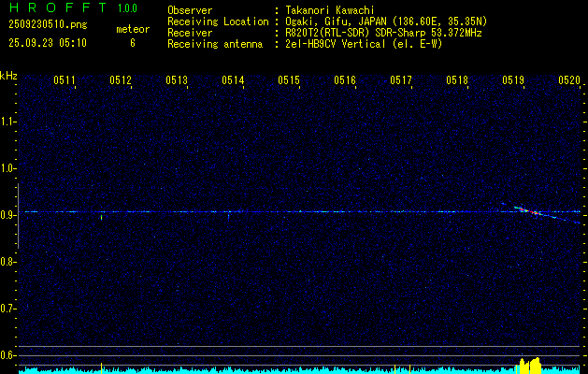Click the 1.1 kHz frequency label
This screenshot has height=374, width=588.
click(7, 122)
